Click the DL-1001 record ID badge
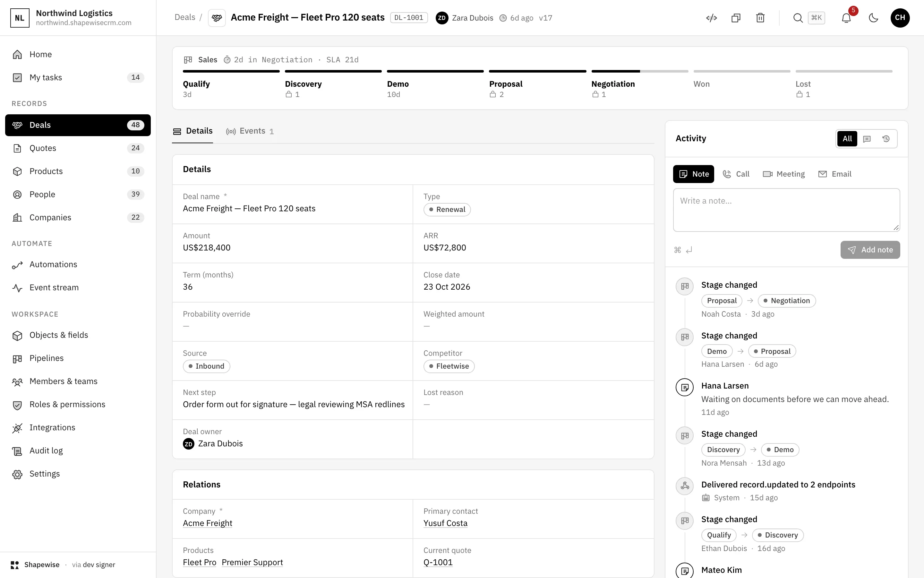The width and height of the screenshot is (924, 578). 408,18
